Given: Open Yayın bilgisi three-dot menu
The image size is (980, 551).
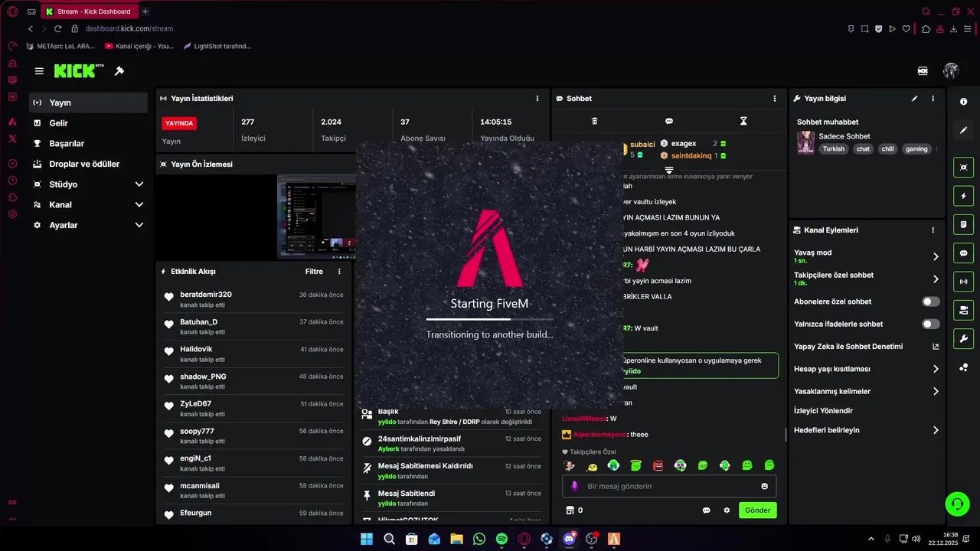Looking at the screenshot, I should coord(933,99).
